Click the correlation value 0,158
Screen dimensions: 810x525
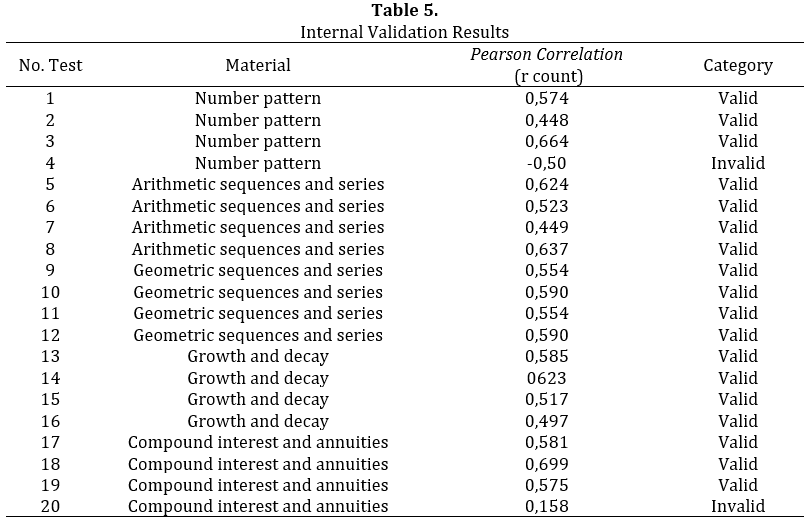pyautogui.click(x=546, y=507)
